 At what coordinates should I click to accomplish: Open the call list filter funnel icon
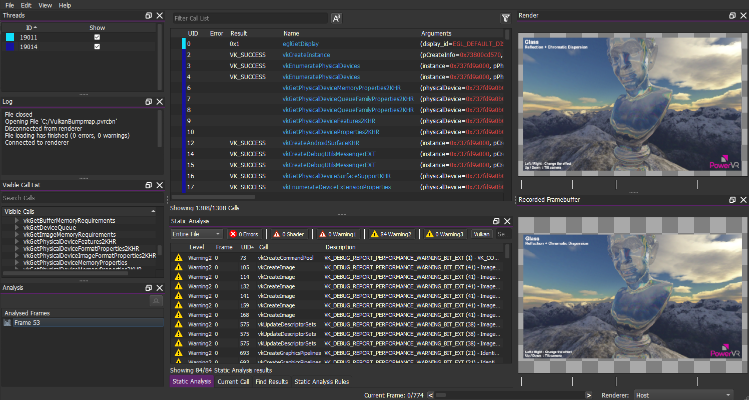tap(504, 18)
